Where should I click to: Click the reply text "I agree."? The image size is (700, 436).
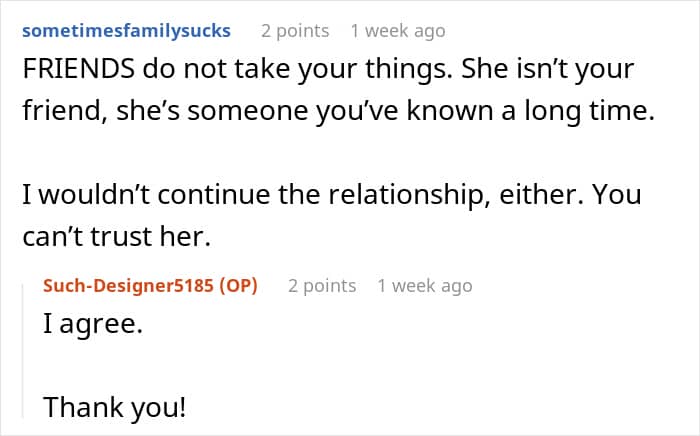pos(93,326)
